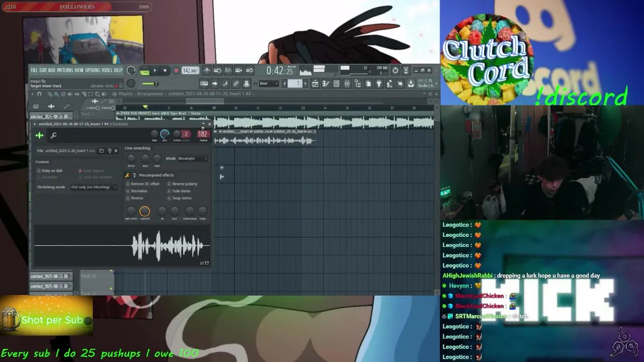Image resolution: width=644 pixels, height=362 pixels.
Task: Enable Swap stereo option
Action: click(180, 198)
